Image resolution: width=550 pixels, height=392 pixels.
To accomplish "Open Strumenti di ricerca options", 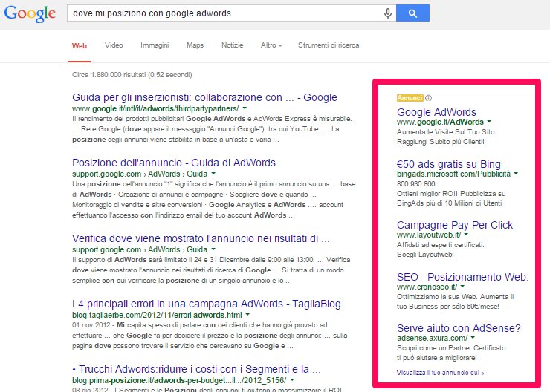I will (x=328, y=45).
